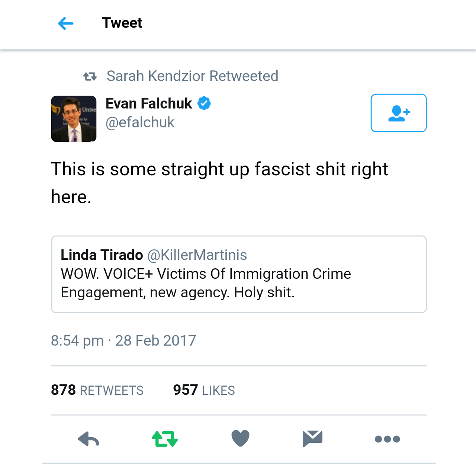
Task: View the 957 Likes list
Action: pyautogui.click(x=204, y=390)
